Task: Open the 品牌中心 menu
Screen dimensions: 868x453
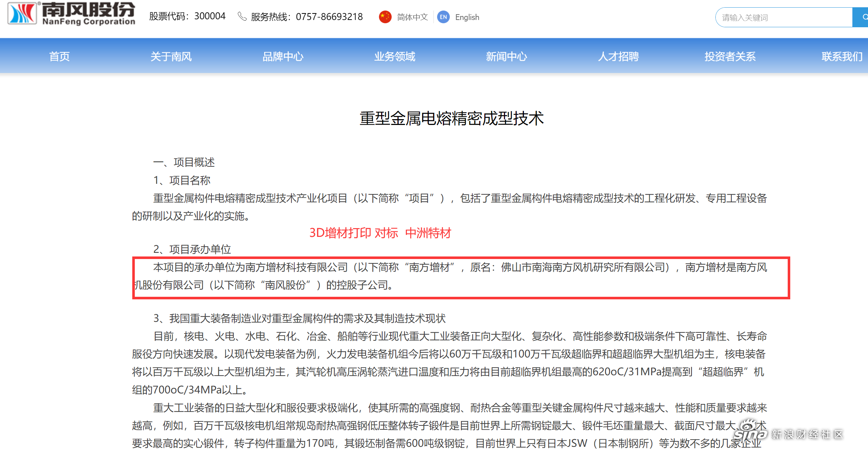Action: point(283,56)
